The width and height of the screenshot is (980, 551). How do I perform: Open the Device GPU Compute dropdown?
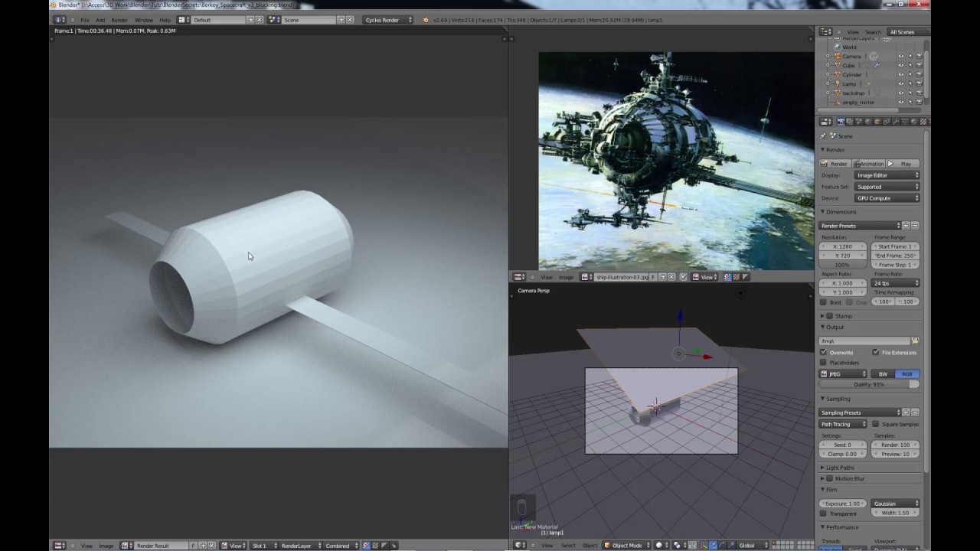pos(887,198)
